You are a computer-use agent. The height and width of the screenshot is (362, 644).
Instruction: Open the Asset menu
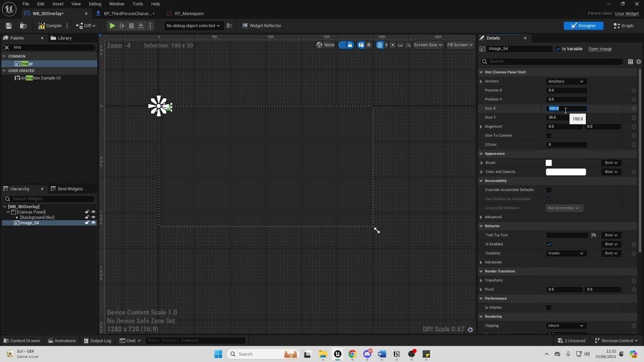[58, 4]
